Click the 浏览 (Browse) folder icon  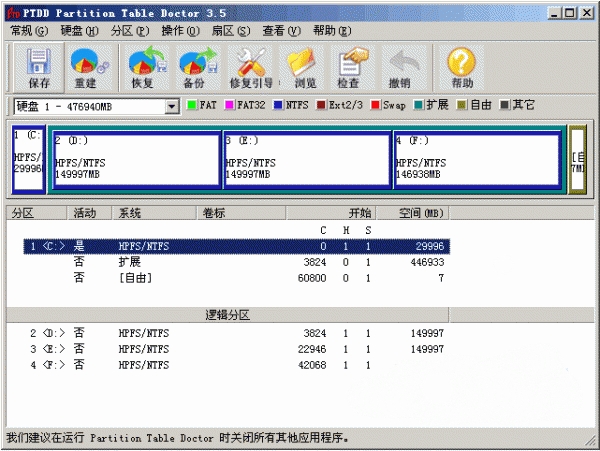[302, 67]
